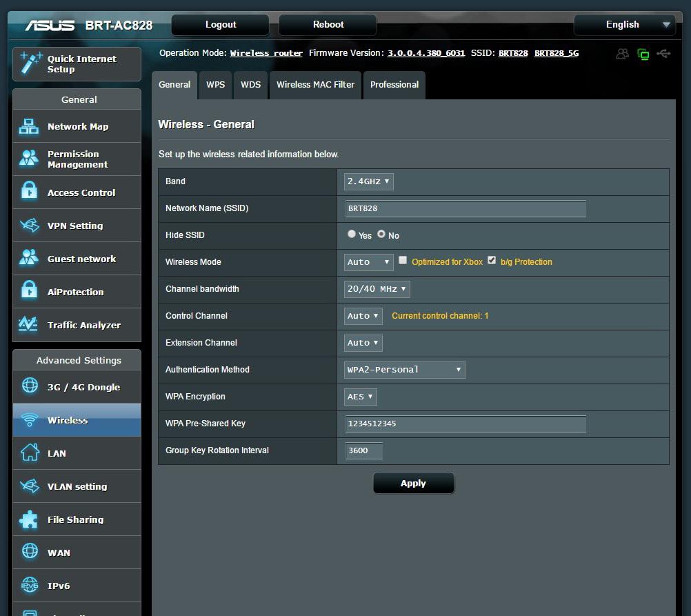The width and height of the screenshot is (691, 616).
Task: Open the VLAN setting menu item
Action: click(x=77, y=486)
